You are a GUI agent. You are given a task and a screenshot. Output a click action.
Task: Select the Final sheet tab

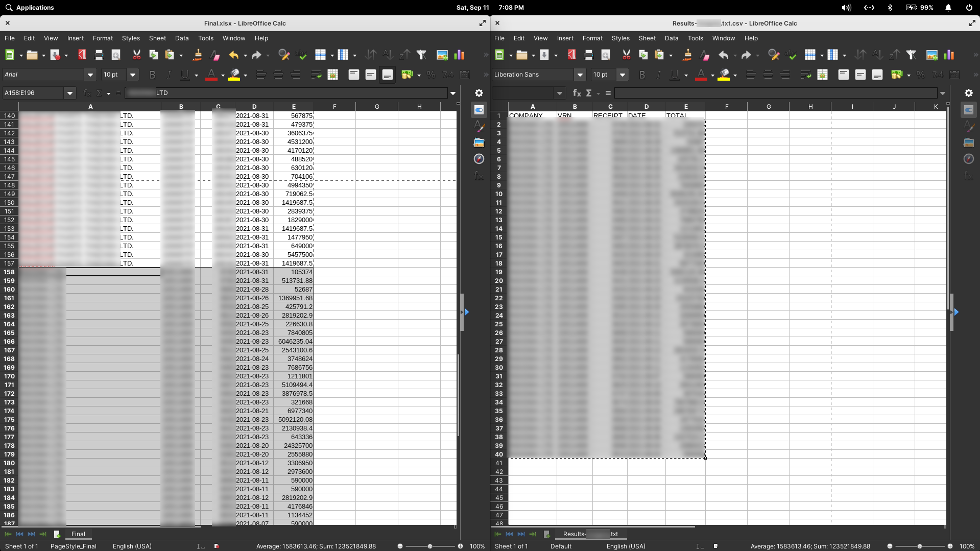[x=78, y=534]
